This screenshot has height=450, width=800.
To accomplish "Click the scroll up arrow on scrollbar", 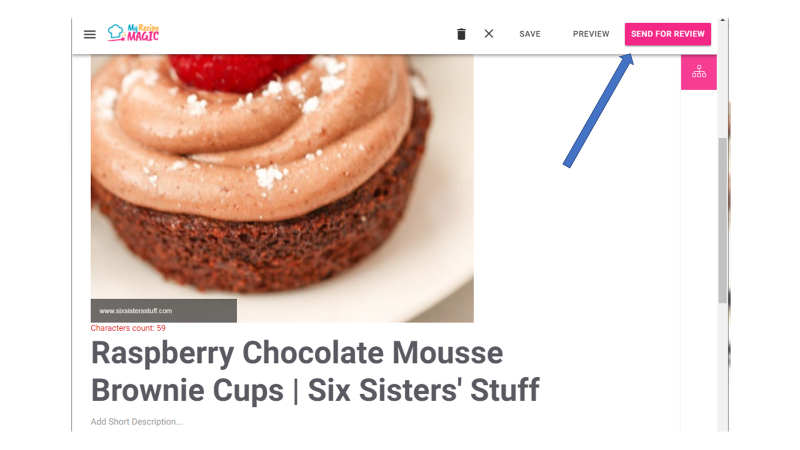I will 722,20.
